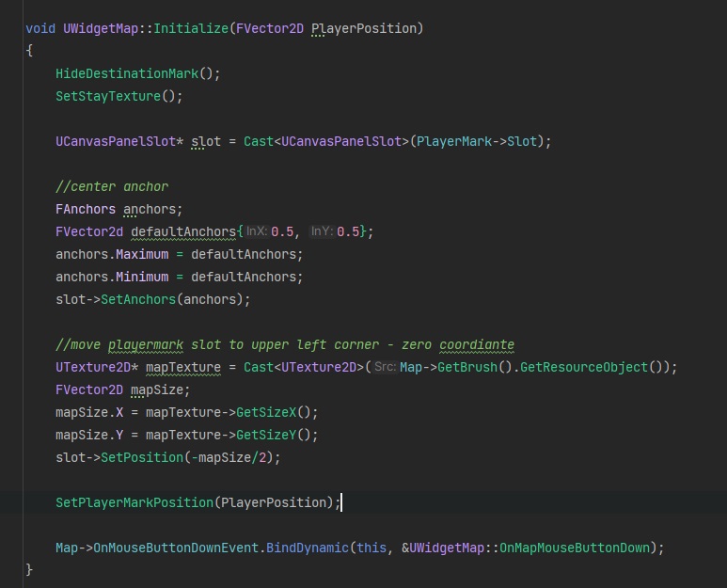Click the BindDynamic macro call

point(307,548)
